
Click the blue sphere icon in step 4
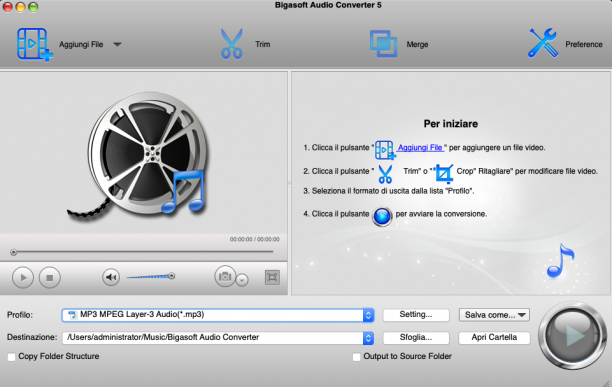point(382,217)
